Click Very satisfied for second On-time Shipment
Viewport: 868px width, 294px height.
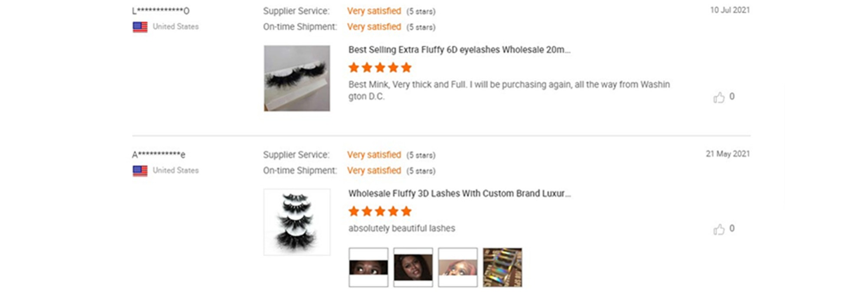coord(374,171)
